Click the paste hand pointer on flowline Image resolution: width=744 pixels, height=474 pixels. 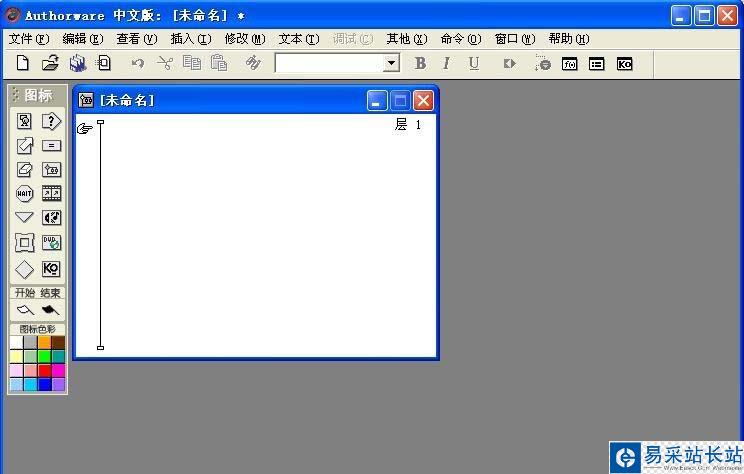point(84,128)
